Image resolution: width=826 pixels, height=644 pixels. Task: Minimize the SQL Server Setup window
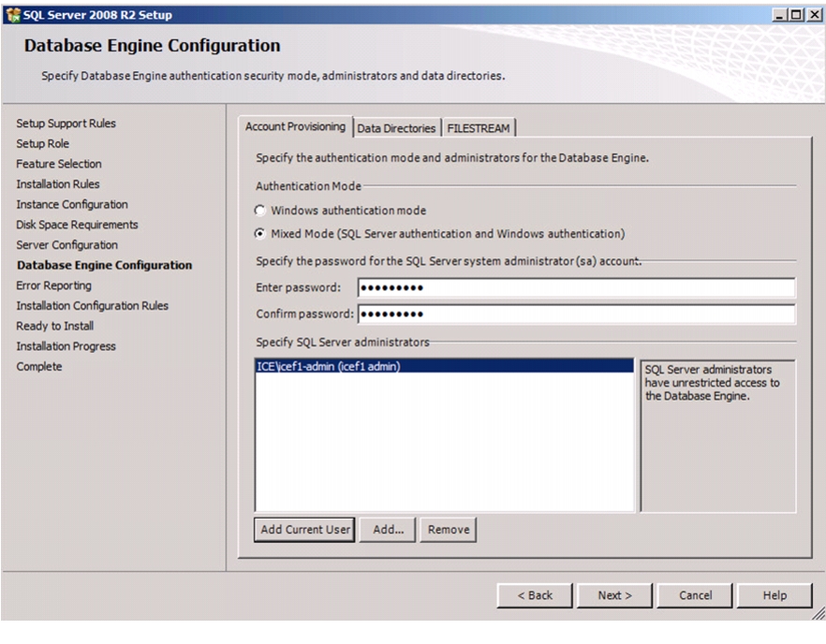[778, 15]
